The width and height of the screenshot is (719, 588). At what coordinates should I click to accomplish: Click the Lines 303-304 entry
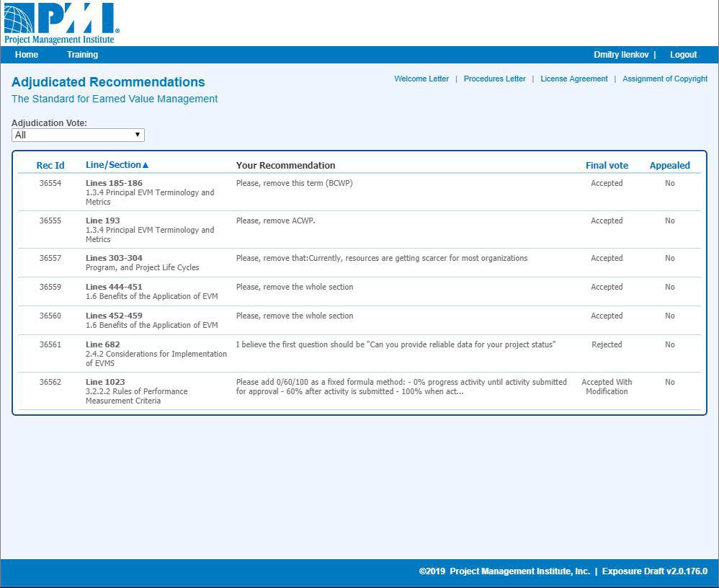pyautogui.click(x=114, y=258)
